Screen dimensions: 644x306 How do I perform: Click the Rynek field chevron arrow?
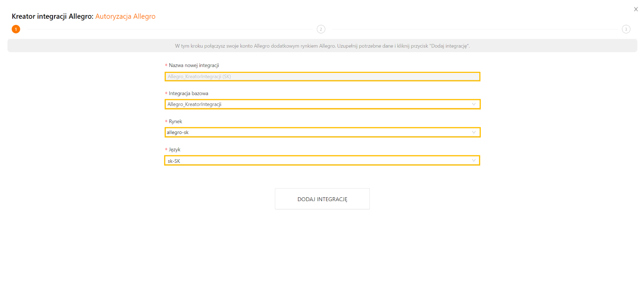click(474, 132)
